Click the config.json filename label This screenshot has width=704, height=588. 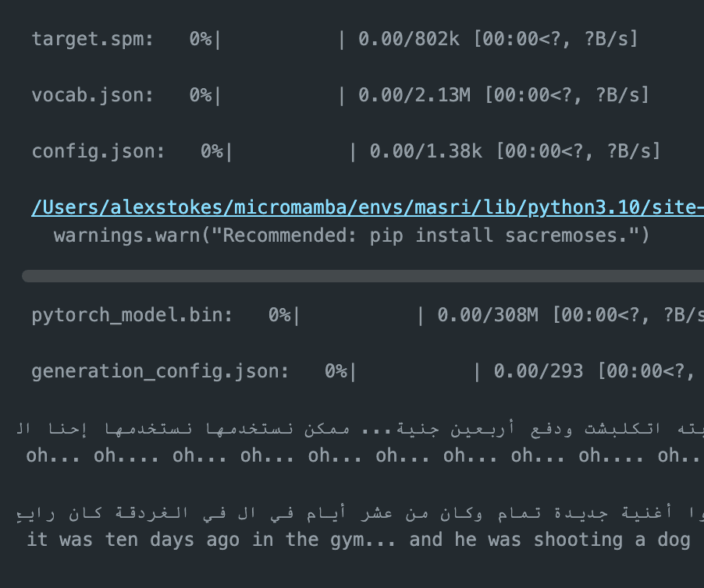(x=98, y=151)
